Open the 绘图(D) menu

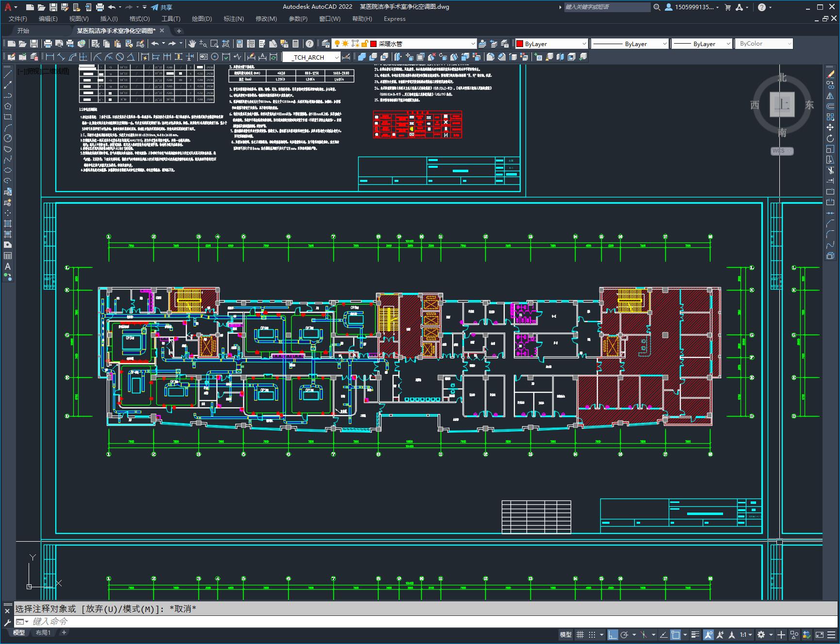click(x=202, y=18)
